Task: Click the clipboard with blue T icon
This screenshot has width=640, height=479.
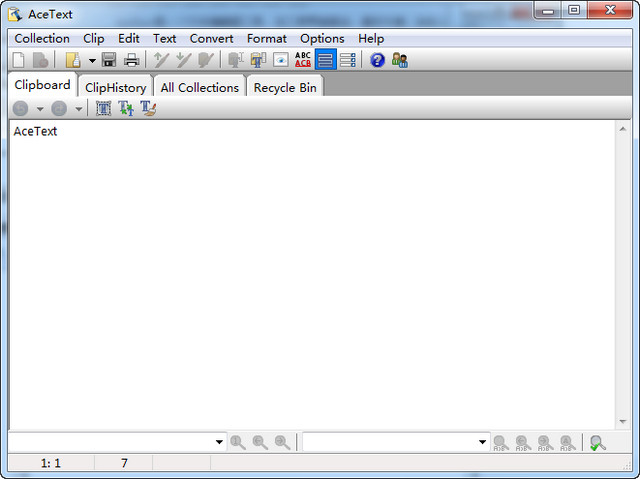Action: pos(258,60)
